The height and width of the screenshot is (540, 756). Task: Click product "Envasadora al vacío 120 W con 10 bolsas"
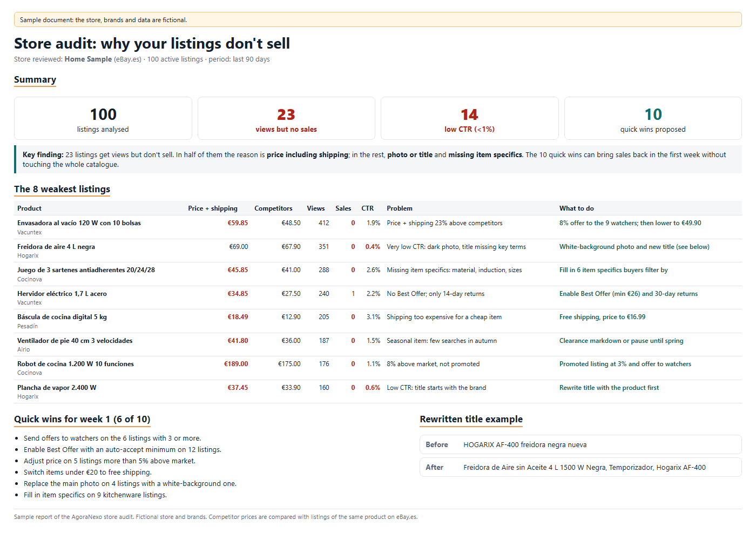[79, 223]
